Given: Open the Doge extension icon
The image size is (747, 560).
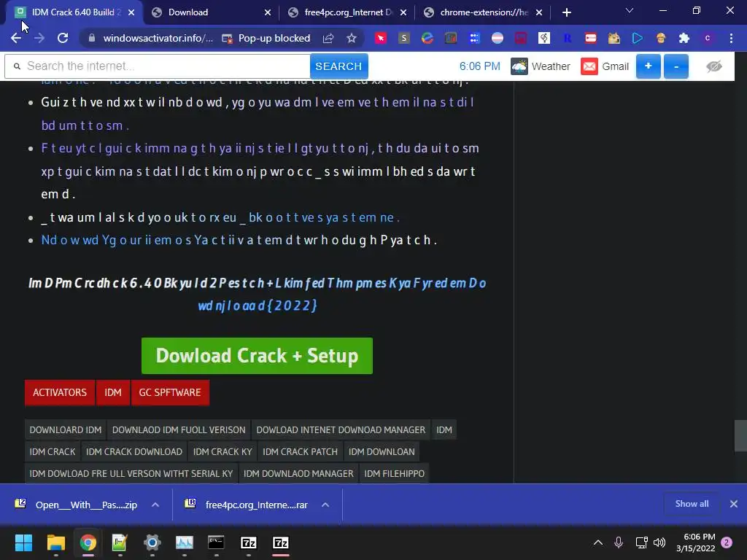Looking at the screenshot, I should coord(614,38).
